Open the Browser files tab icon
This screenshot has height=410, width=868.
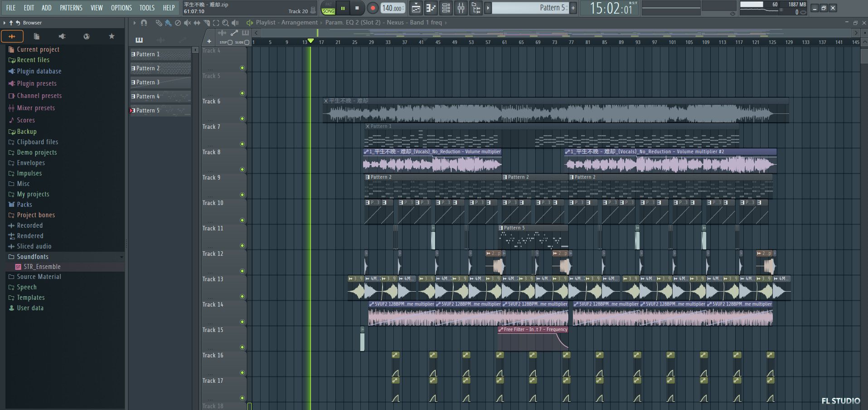tap(37, 36)
